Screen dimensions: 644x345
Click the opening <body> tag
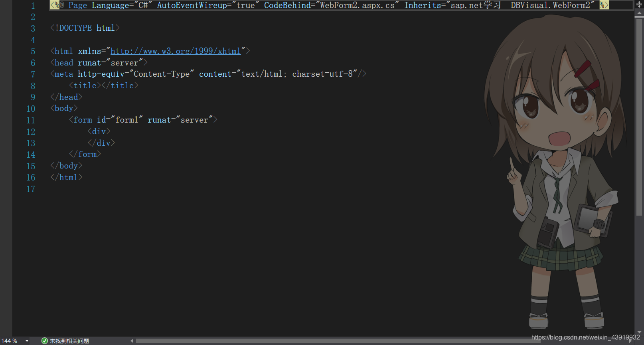pyautogui.click(x=64, y=108)
